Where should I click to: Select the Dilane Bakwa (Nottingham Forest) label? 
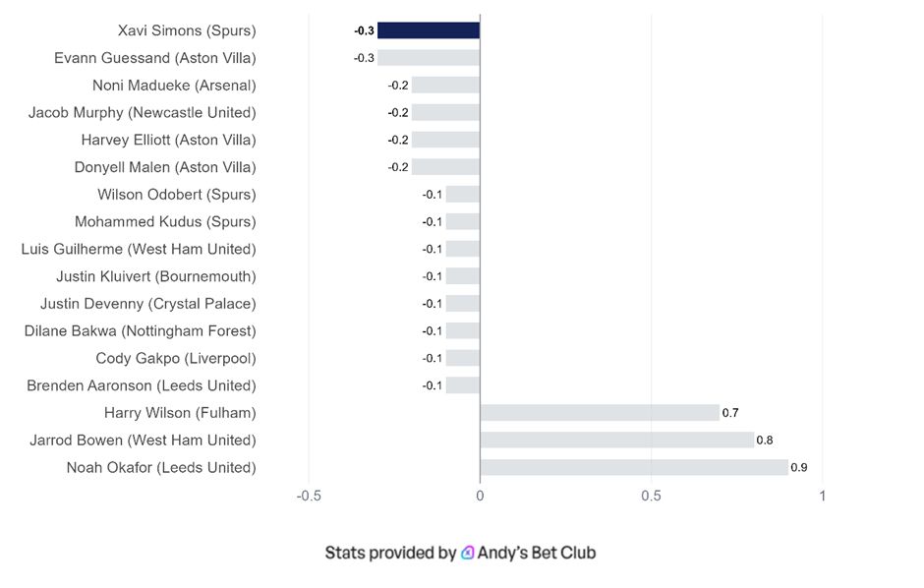point(141,330)
